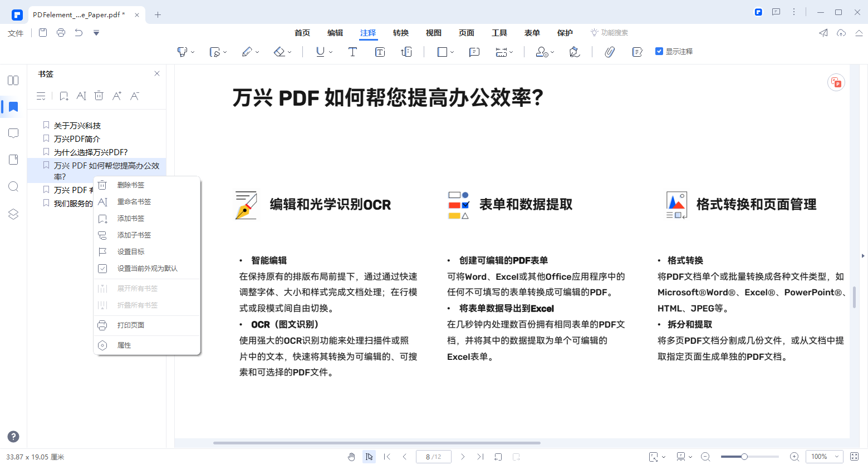Viewport: 868px width, 465px height.
Task: Select the Pencil drawing tool
Action: coord(247,51)
